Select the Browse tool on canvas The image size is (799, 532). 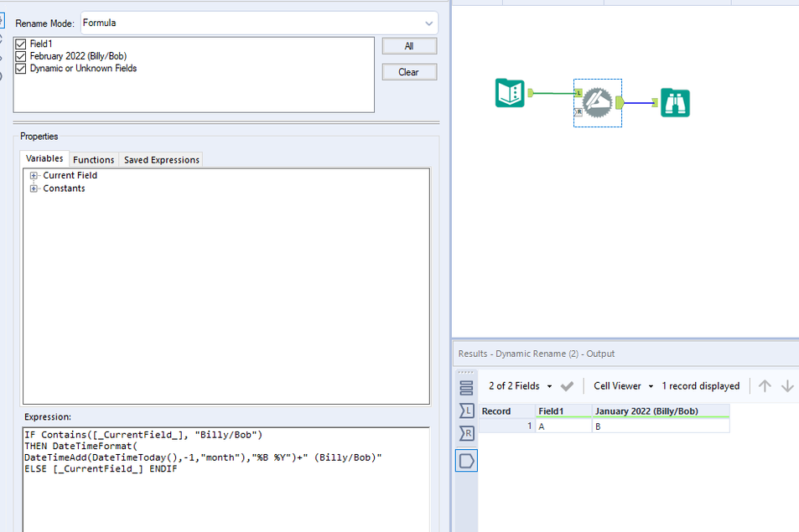(x=675, y=103)
